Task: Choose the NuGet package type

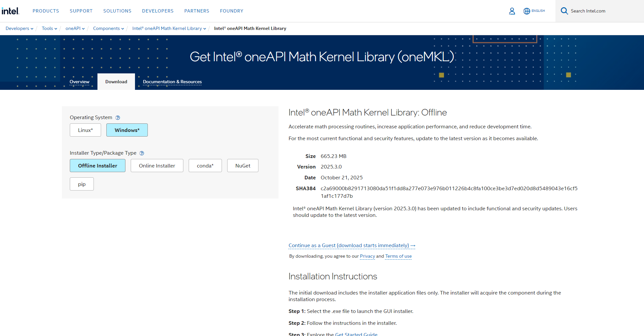Action: (243, 166)
